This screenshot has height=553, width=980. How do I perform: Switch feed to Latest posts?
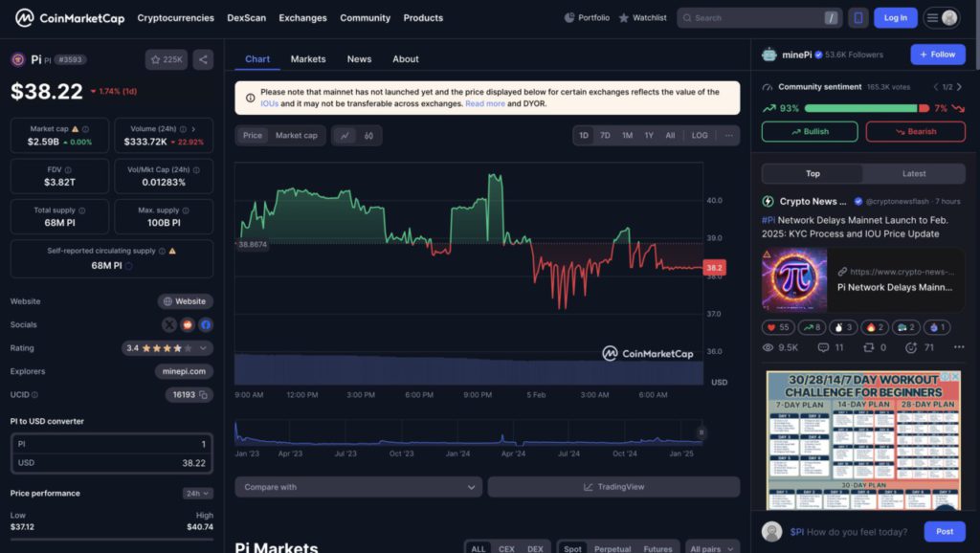(x=914, y=174)
